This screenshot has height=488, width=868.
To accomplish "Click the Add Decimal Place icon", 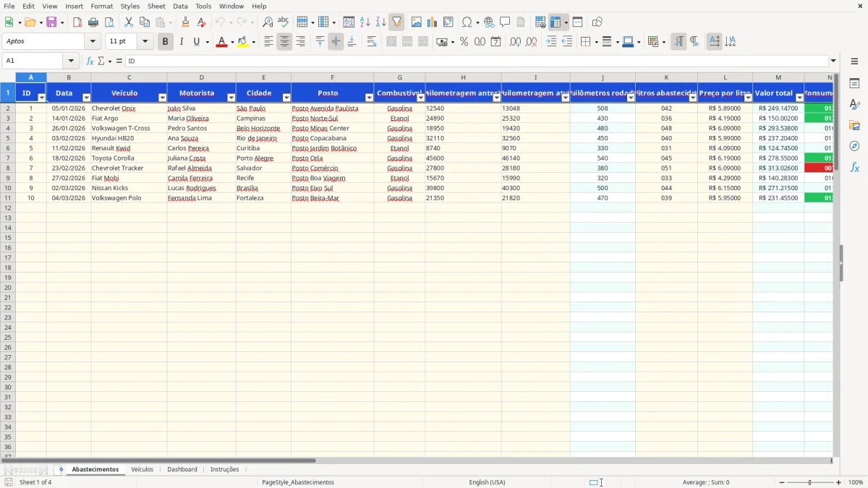I will pyautogui.click(x=515, y=42).
